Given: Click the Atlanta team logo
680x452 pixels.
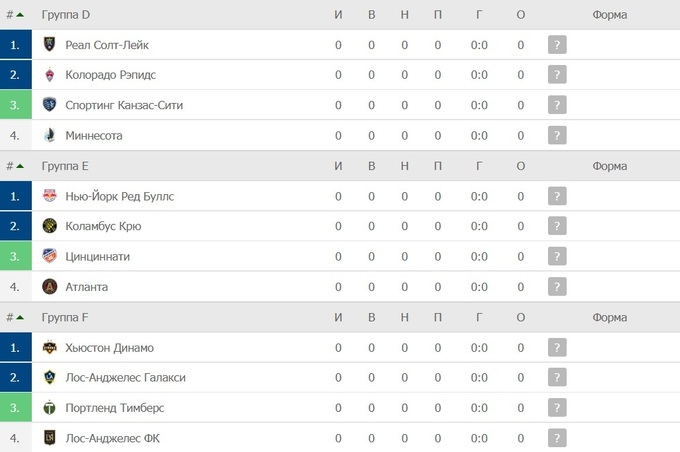Looking at the screenshot, I should [50, 287].
